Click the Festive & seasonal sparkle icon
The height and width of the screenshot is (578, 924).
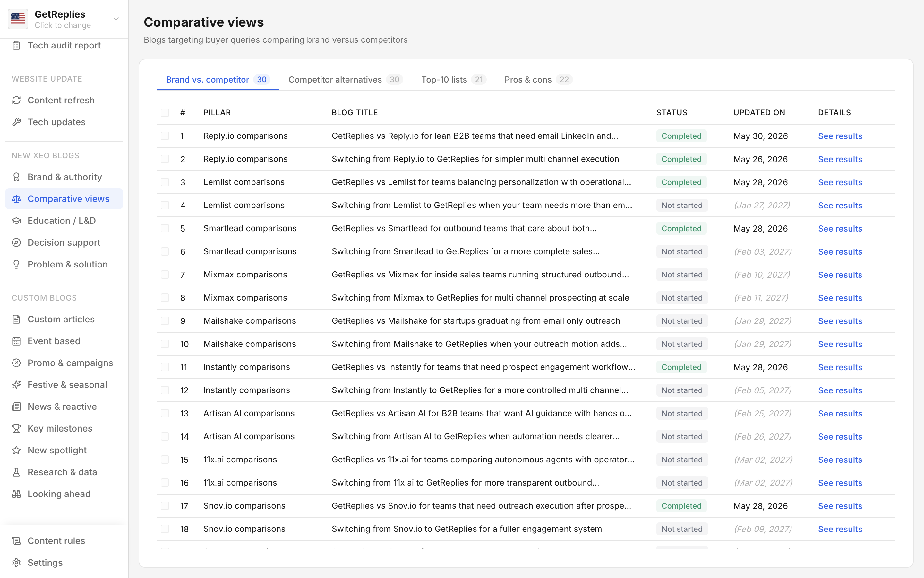point(16,385)
